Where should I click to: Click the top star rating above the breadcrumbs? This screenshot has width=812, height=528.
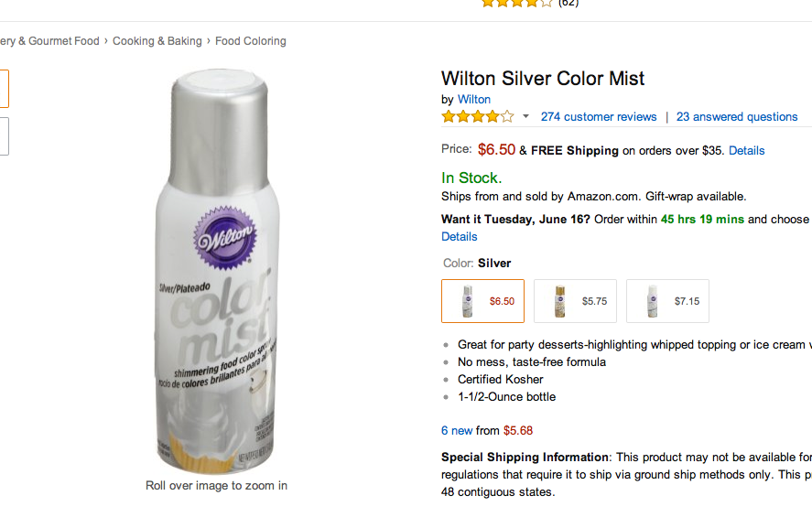517,3
